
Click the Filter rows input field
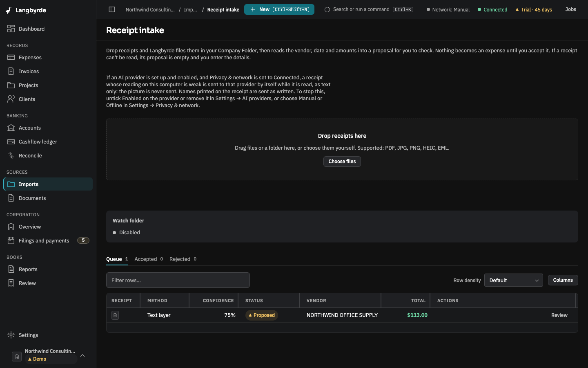[178, 280]
